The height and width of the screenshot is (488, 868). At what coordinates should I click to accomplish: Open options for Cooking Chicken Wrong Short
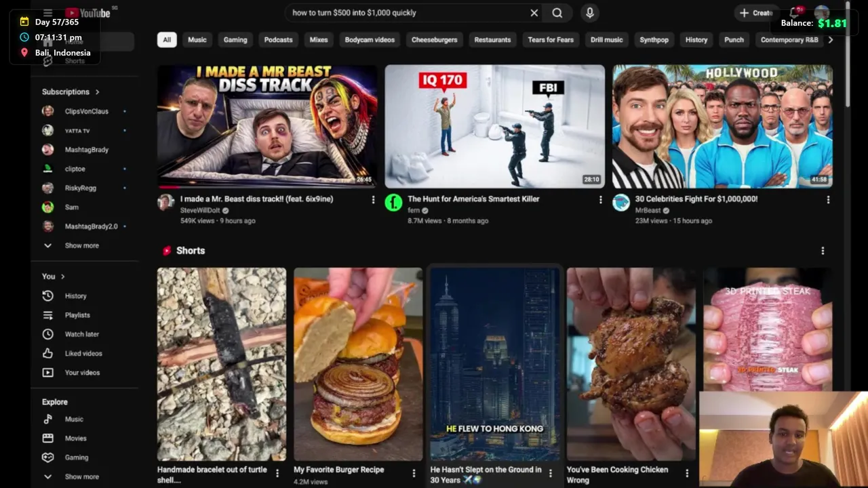coord(687,473)
